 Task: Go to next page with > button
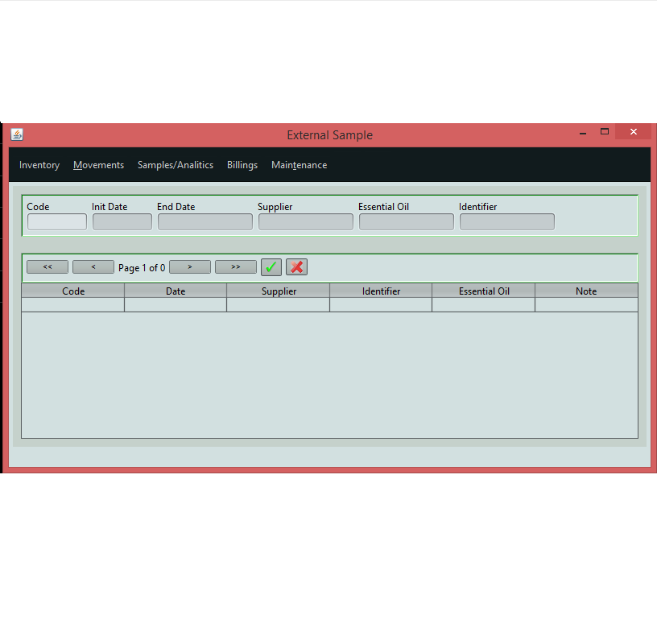[190, 267]
